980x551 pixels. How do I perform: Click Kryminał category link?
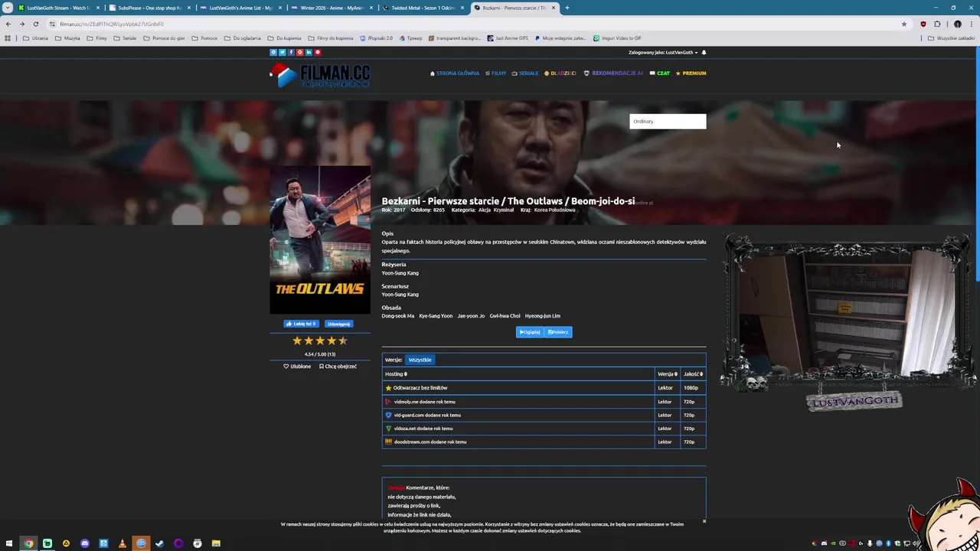[x=504, y=210]
